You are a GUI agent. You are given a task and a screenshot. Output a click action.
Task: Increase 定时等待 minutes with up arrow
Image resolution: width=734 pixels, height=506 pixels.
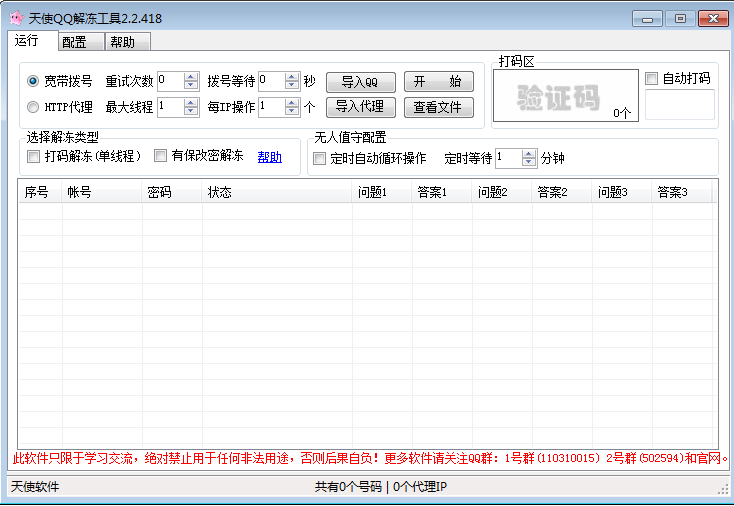(528, 154)
